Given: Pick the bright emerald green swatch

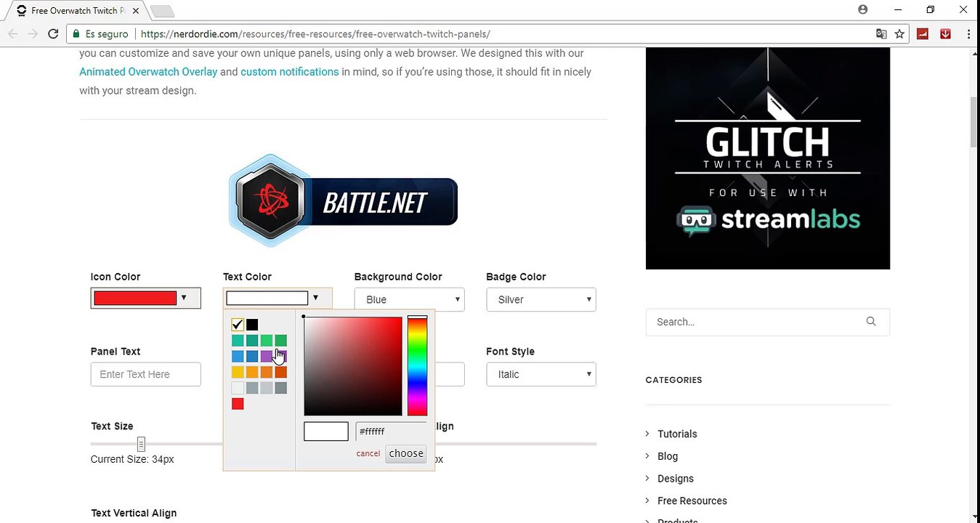Looking at the screenshot, I should point(267,341).
